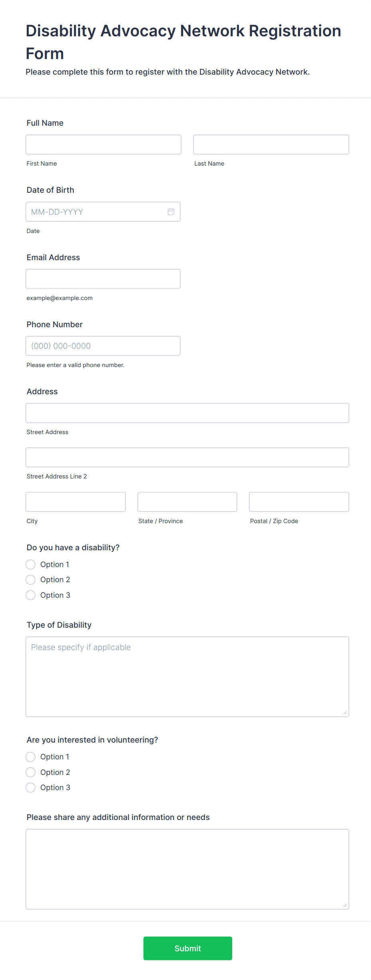The height and width of the screenshot is (980, 371).
Task: Select Option 1 for volunteering question
Action: point(30,757)
